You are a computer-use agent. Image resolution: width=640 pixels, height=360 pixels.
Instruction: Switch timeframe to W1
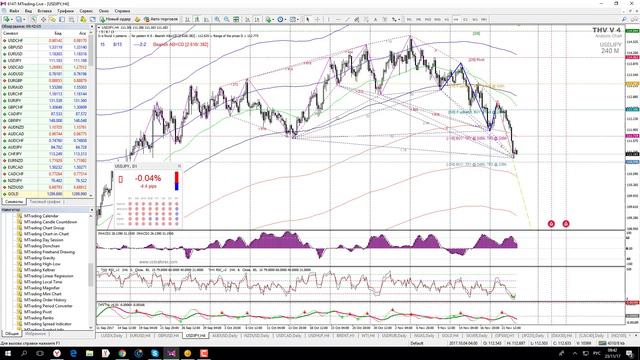(x=475, y=19)
